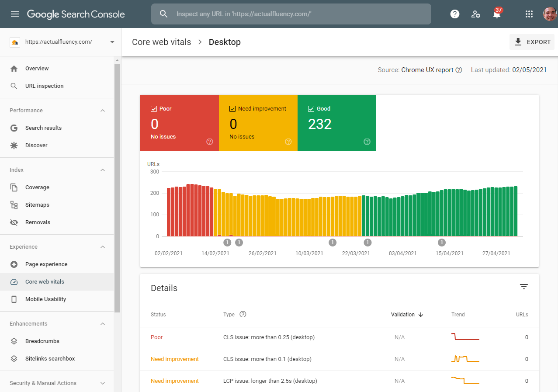Go back to Core web vitals breadcrumb
Viewport: 558px width, 392px height.
162,42
